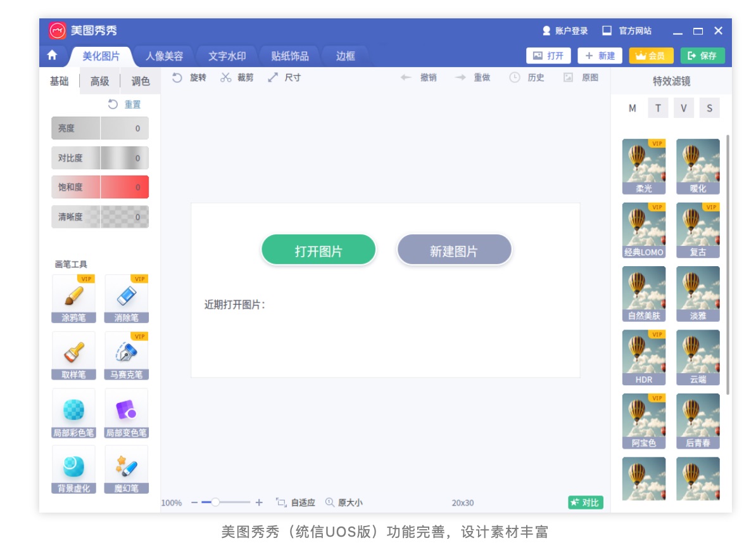The image size is (756, 550).
Task: Adjust the 亮度 brightness slider
Action: click(x=100, y=129)
